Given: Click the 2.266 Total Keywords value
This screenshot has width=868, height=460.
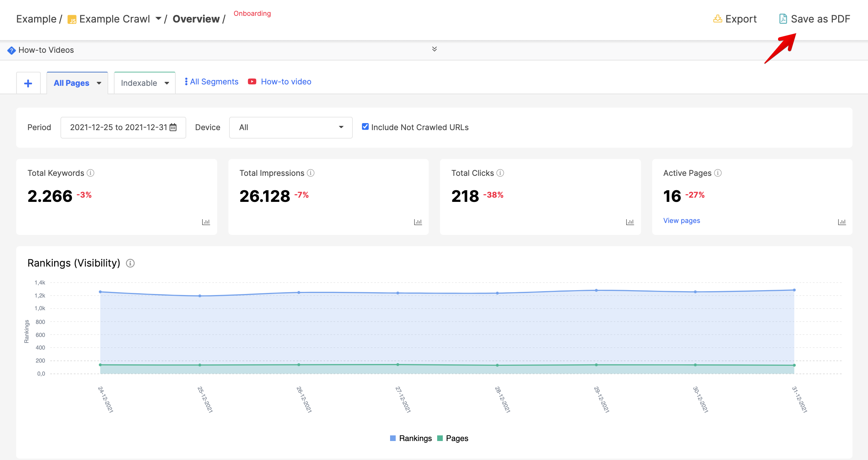Looking at the screenshot, I should [50, 196].
